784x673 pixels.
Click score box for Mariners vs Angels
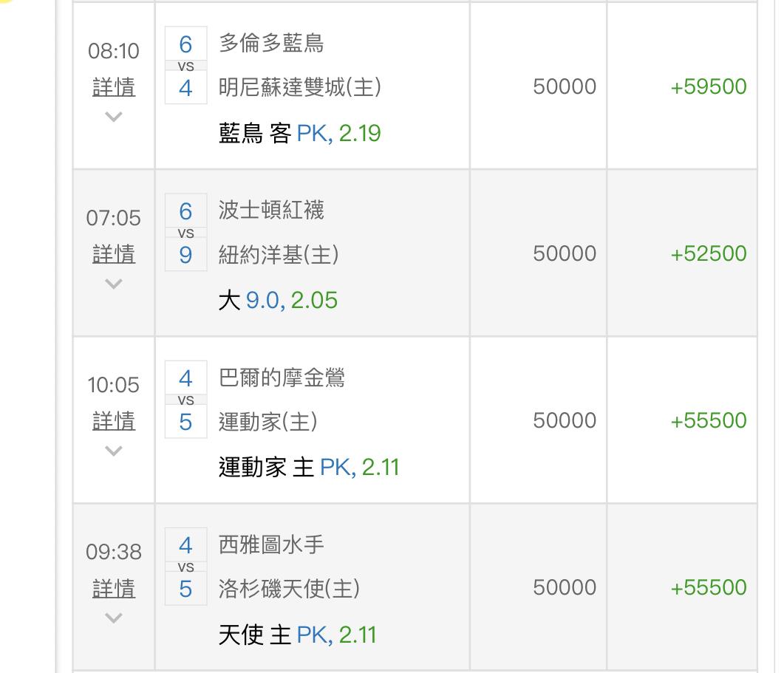[185, 567]
